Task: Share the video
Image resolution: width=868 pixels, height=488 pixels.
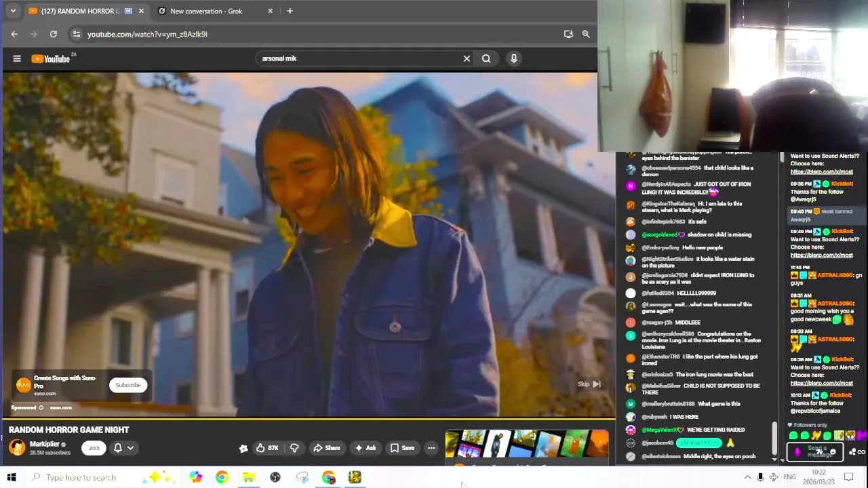Action: click(x=326, y=447)
